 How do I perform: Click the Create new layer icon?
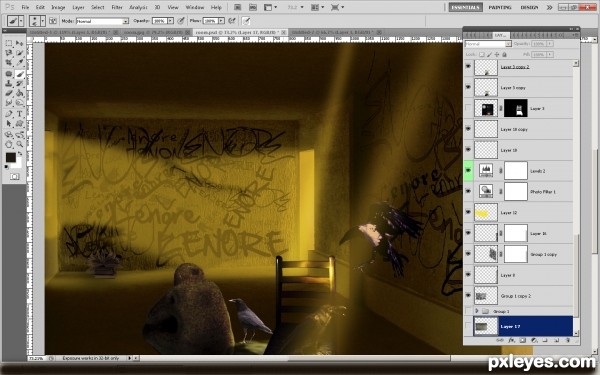coord(557,340)
